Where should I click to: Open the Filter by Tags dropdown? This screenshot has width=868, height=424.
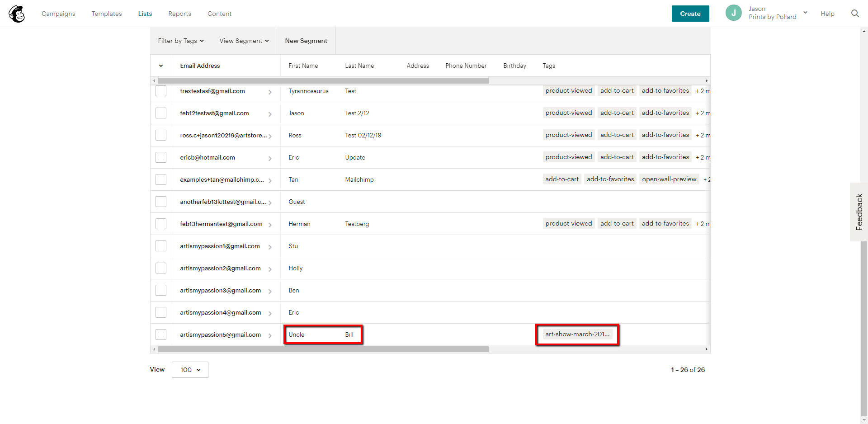click(180, 41)
